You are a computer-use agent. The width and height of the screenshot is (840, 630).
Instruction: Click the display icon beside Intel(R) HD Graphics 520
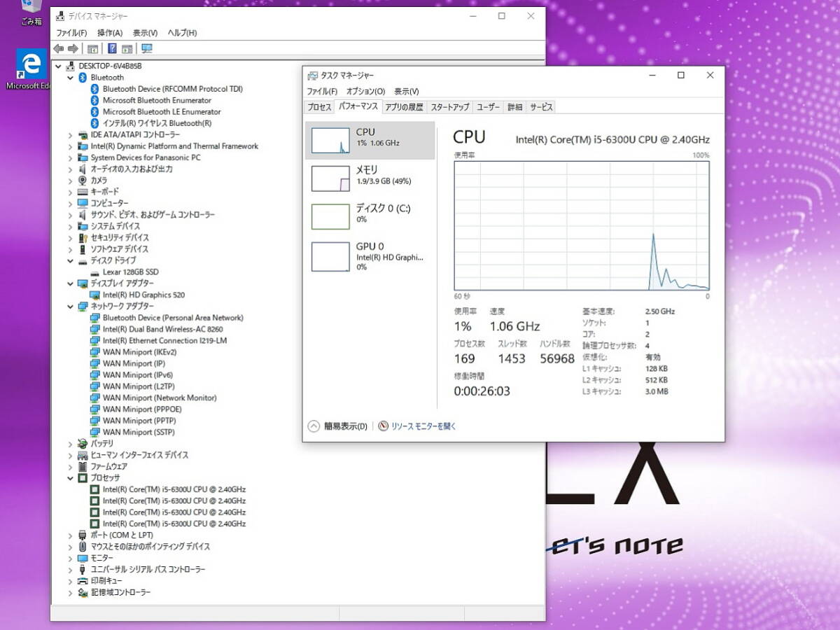pos(95,295)
